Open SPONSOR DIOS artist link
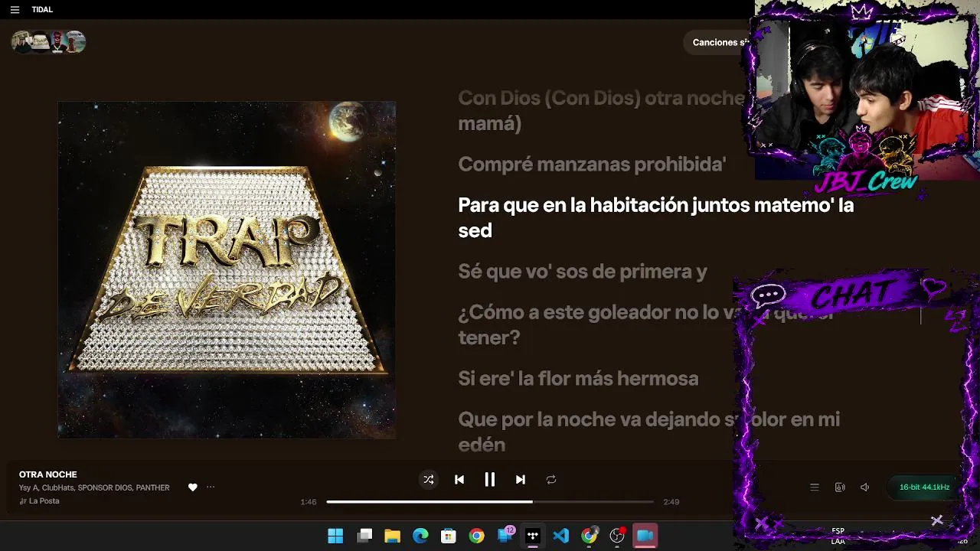The image size is (980, 551). pos(104,487)
